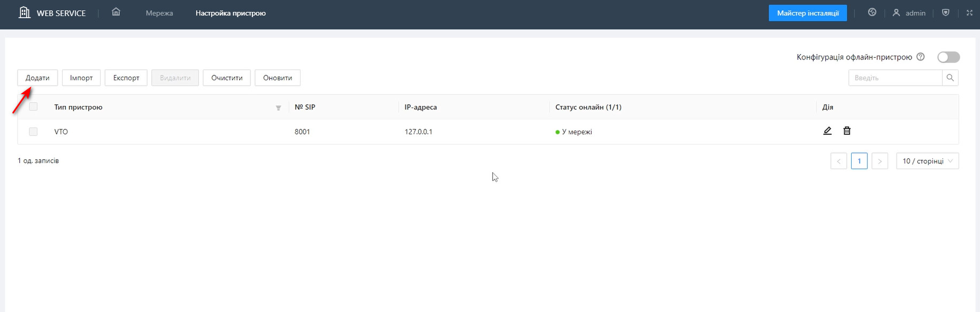Focus the Введіть search input field

894,78
